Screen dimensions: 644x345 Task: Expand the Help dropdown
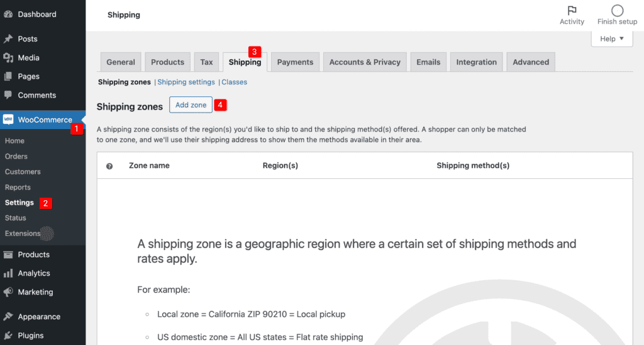click(x=611, y=39)
